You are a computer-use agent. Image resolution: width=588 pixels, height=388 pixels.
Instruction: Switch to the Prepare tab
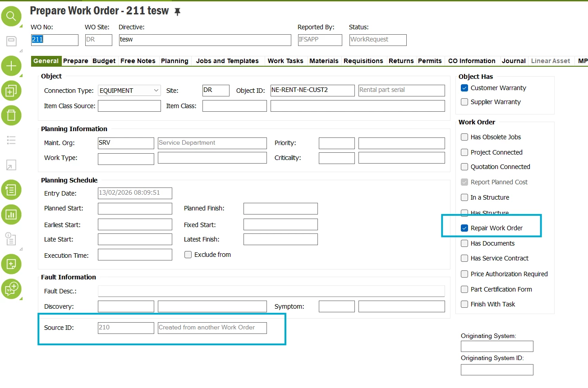point(76,61)
